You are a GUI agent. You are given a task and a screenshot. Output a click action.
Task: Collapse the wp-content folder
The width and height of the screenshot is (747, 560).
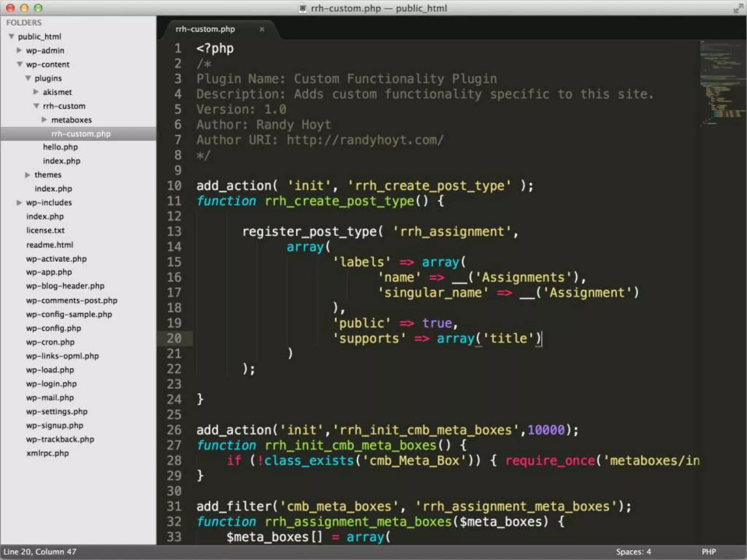(x=20, y=64)
